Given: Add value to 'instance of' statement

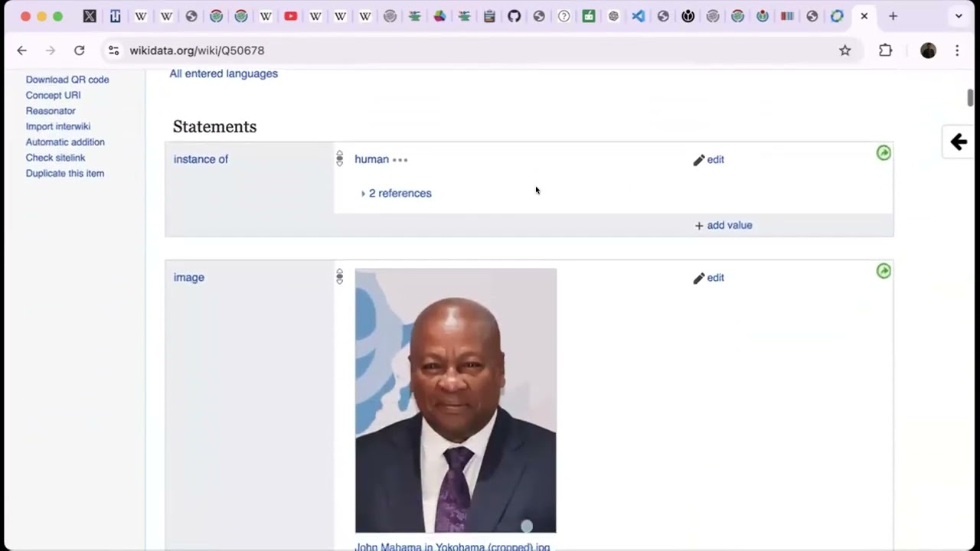Looking at the screenshot, I should tap(724, 225).
